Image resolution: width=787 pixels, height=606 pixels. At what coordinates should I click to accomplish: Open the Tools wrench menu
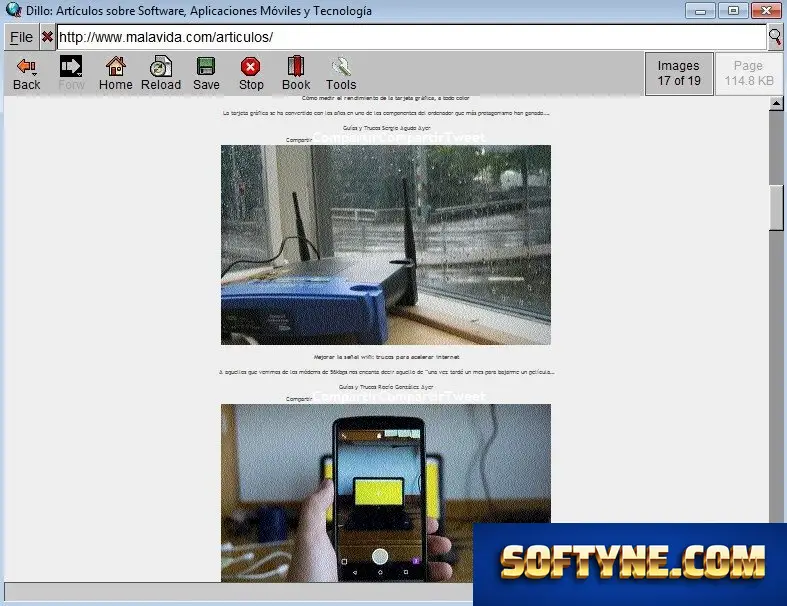tap(341, 73)
